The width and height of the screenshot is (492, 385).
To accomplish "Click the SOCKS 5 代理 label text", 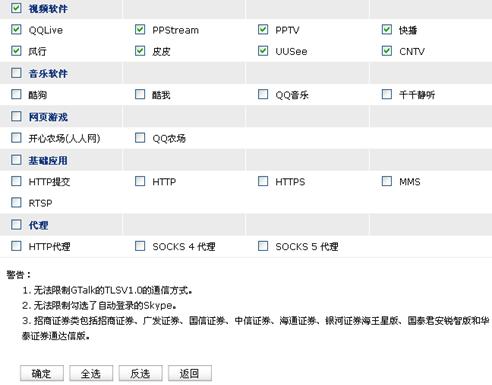I will pyautogui.click(x=307, y=247).
